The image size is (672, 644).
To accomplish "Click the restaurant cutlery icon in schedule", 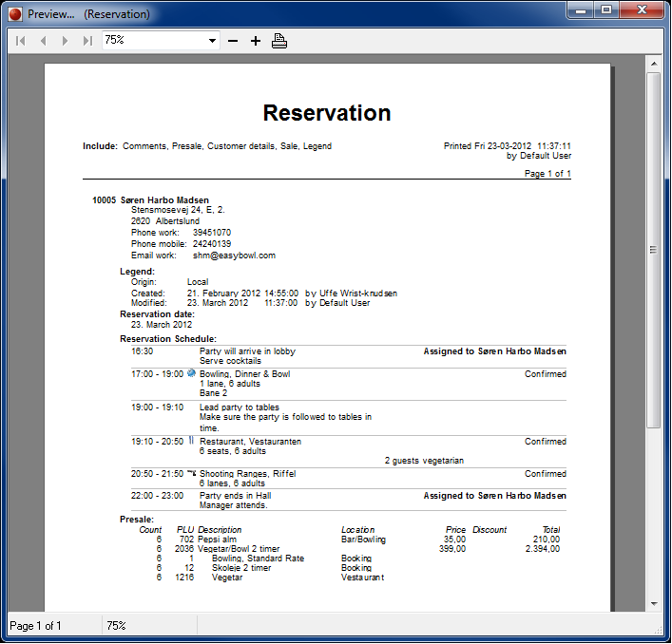I will pos(191,441).
